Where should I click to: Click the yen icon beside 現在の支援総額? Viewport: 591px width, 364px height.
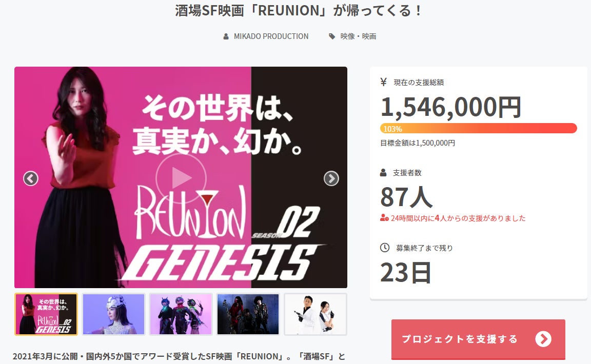click(384, 82)
